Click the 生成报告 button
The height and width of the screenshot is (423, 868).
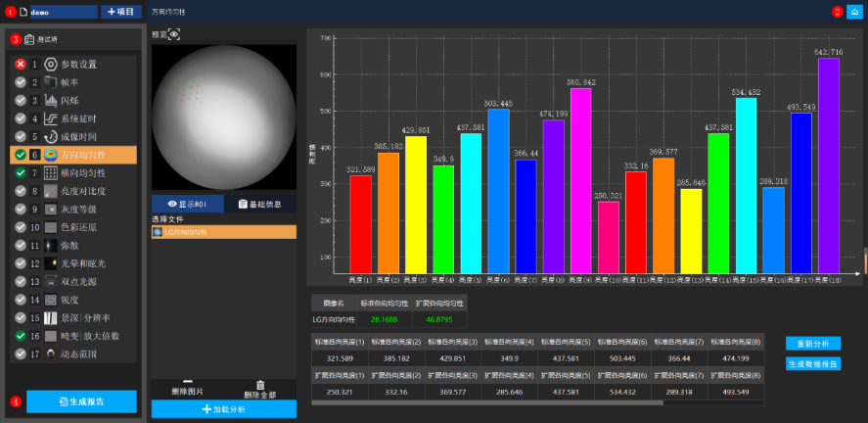point(81,401)
